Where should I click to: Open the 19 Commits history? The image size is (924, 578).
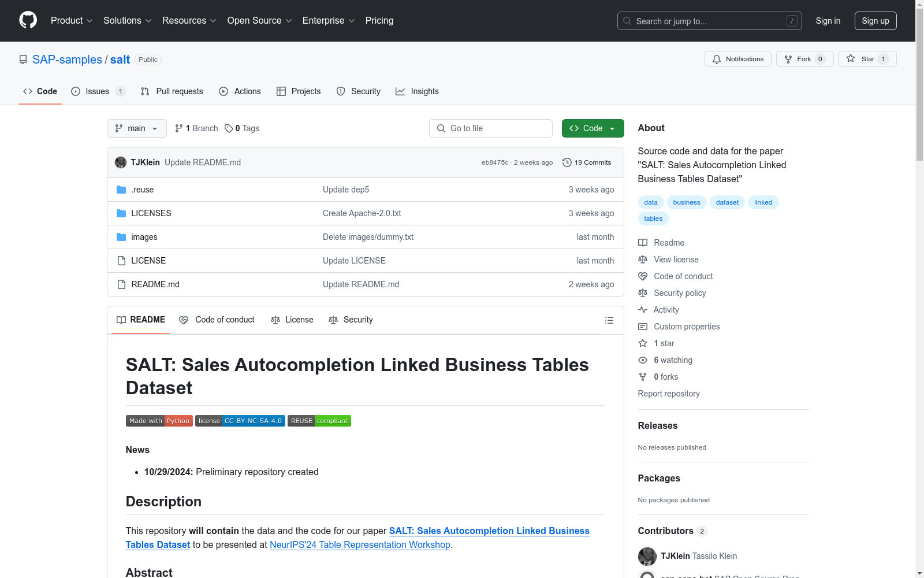587,162
